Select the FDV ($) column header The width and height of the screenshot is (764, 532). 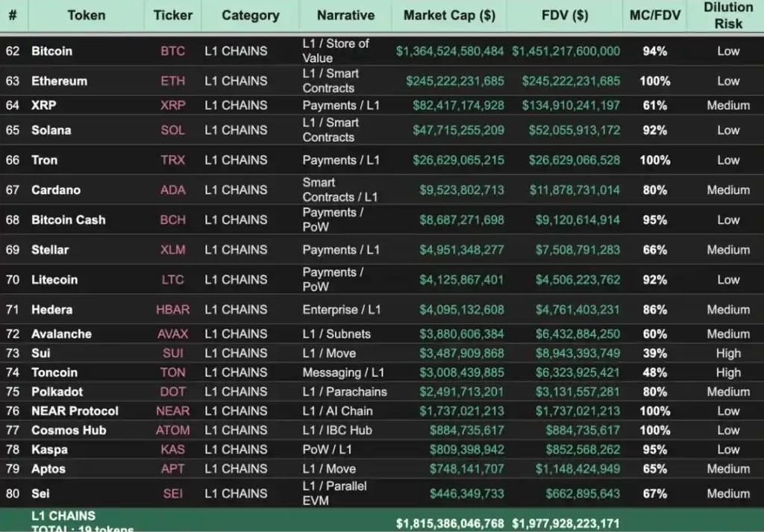click(x=565, y=16)
